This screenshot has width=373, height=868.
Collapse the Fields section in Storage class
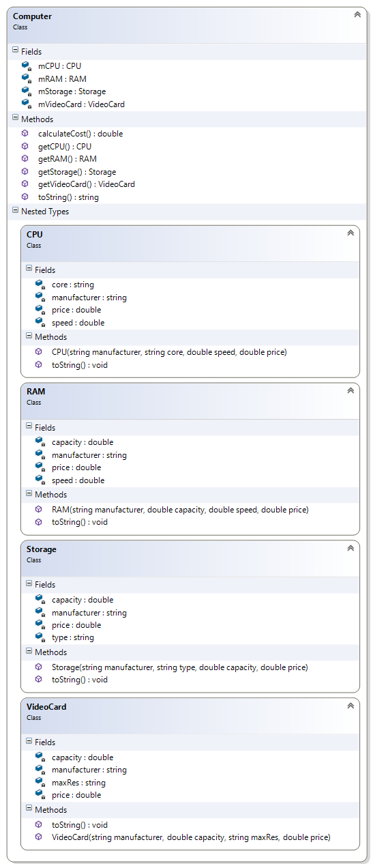[29, 583]
